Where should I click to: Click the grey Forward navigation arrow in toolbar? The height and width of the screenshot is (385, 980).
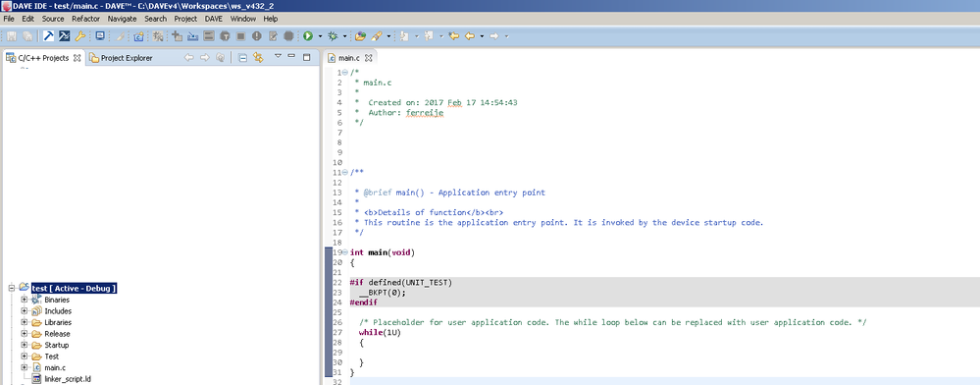tap(494, 35)
